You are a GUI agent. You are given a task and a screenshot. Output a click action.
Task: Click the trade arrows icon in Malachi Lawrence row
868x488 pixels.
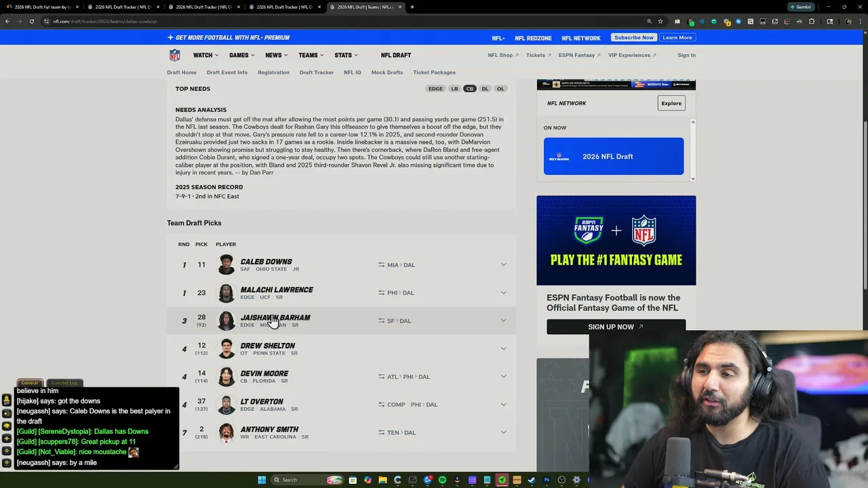(382, 293)
